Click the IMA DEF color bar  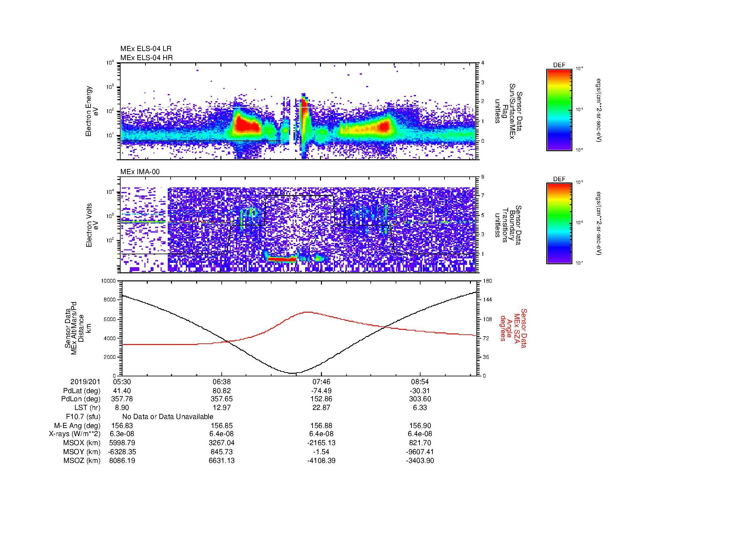(559, 224)
